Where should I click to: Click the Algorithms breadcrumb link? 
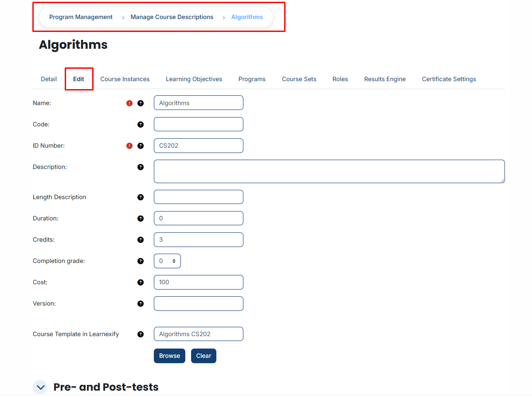pyautogui.click(x=247, y=17)
